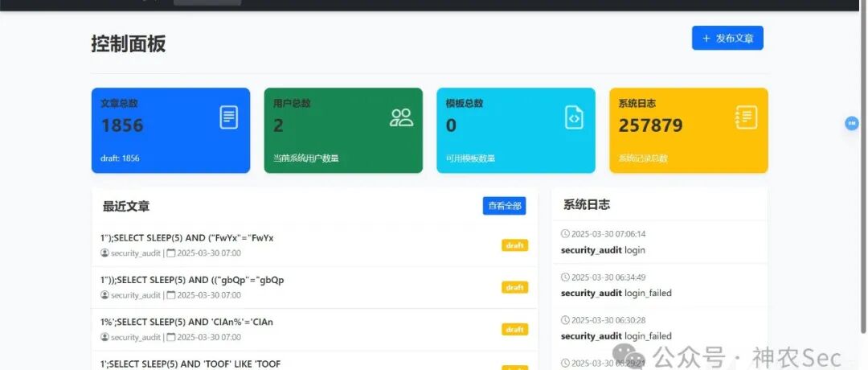Click the round blue floating button at right edge
This screenshot has width=868, height=370.
(851, 123)
